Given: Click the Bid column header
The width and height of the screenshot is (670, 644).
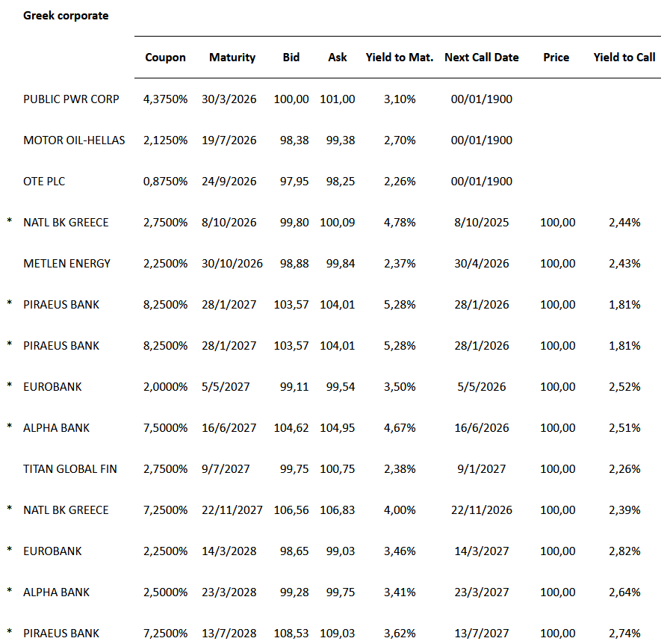Looking at the screenshot, I should point(291,58).
